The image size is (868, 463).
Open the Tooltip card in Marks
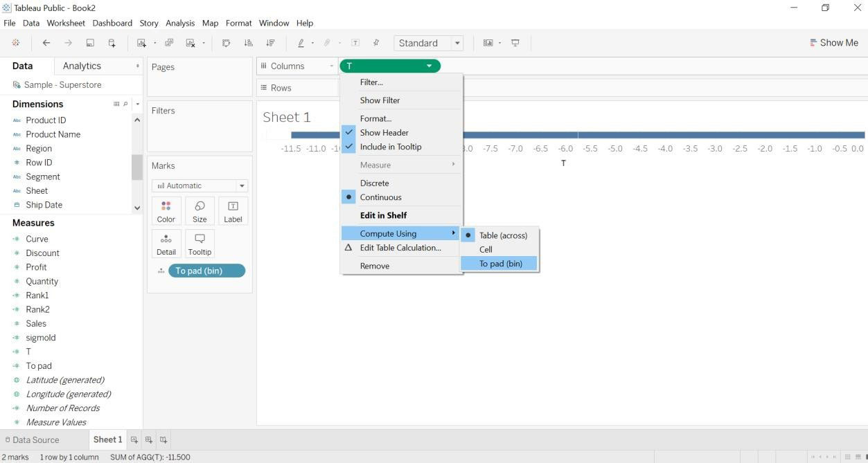[x=200, y=244]
